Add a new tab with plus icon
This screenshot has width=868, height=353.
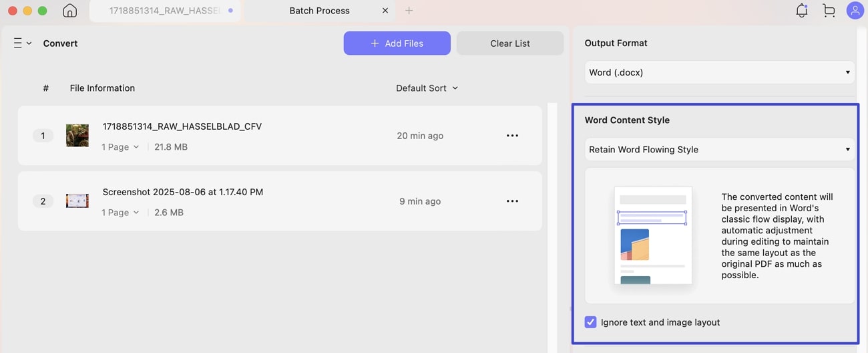409,11
